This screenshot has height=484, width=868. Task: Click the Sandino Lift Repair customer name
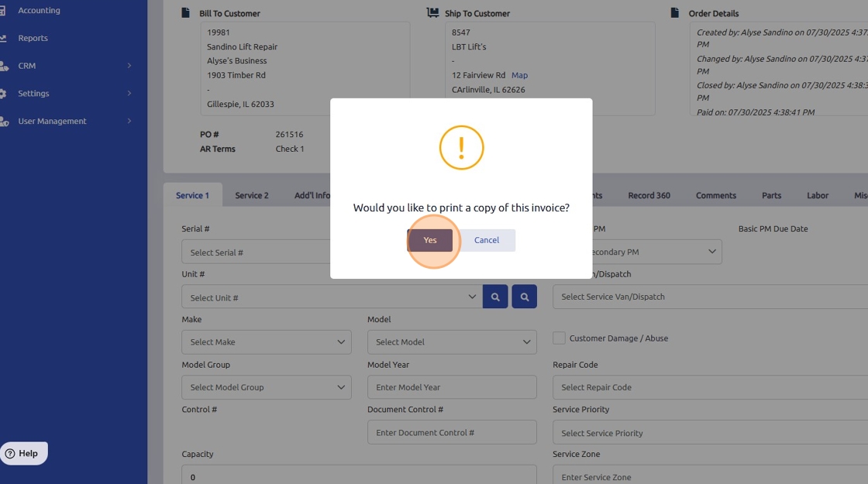click(242, 47)
